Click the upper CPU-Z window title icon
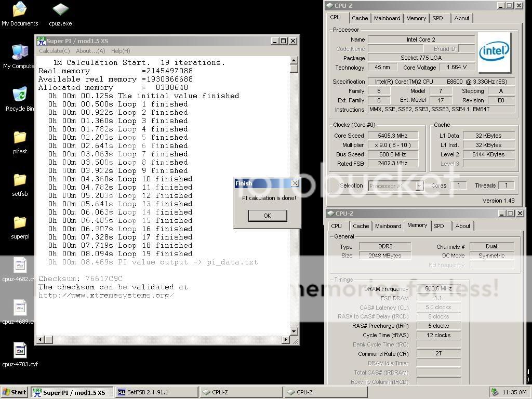Screen dimensions: 532x399 (x=329, y=6)
